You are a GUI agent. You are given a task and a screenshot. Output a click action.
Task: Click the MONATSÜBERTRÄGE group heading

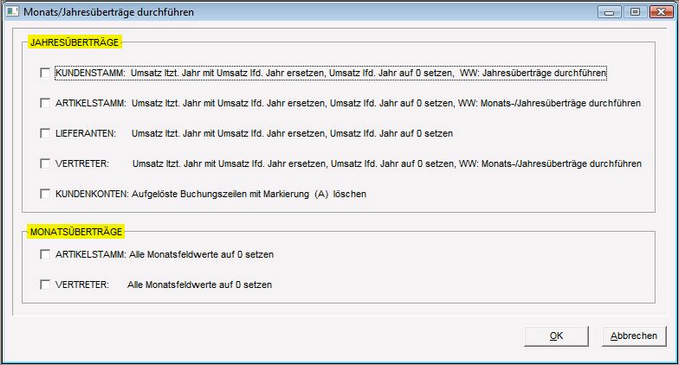tap(76, 232)
